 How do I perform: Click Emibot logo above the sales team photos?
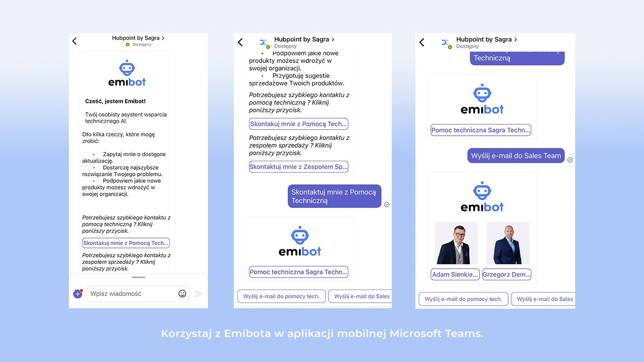[482, 197]
